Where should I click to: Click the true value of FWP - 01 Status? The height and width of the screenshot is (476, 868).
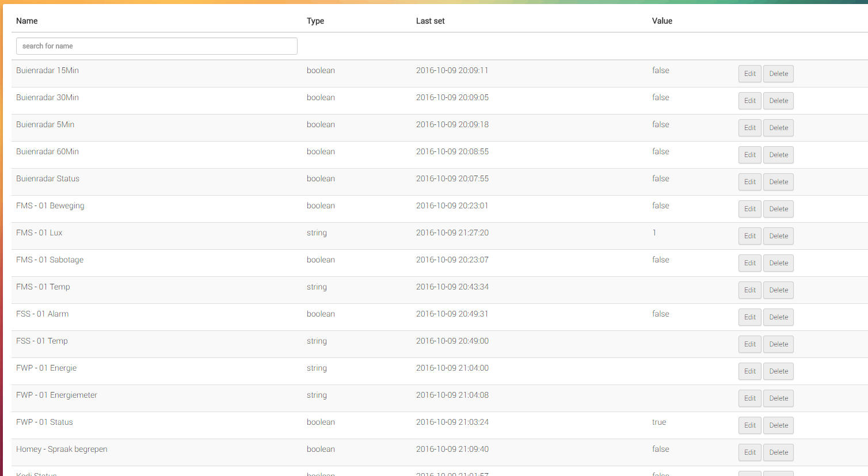659,422
